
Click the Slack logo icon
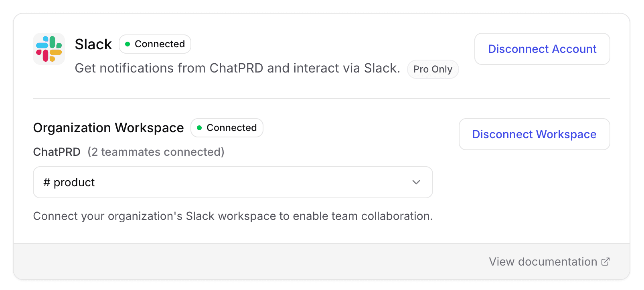coord(49,49)
